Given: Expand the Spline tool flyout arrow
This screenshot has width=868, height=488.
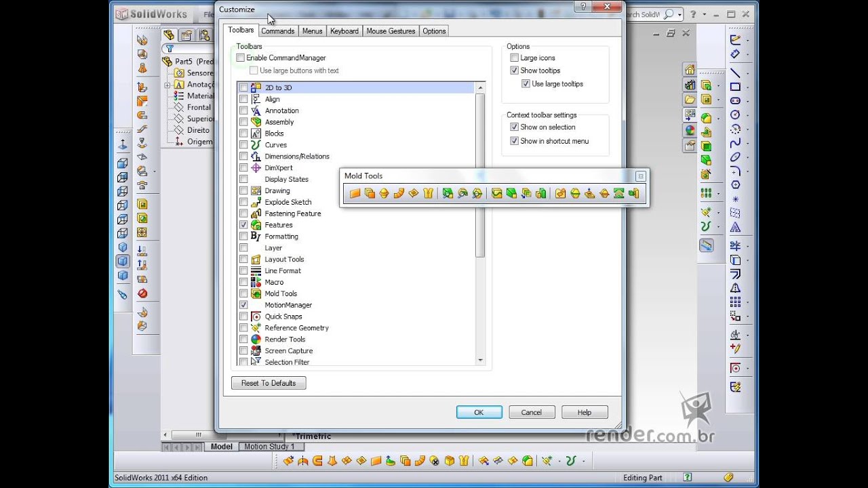Looking at the screenshot, I should coord(747,143).
